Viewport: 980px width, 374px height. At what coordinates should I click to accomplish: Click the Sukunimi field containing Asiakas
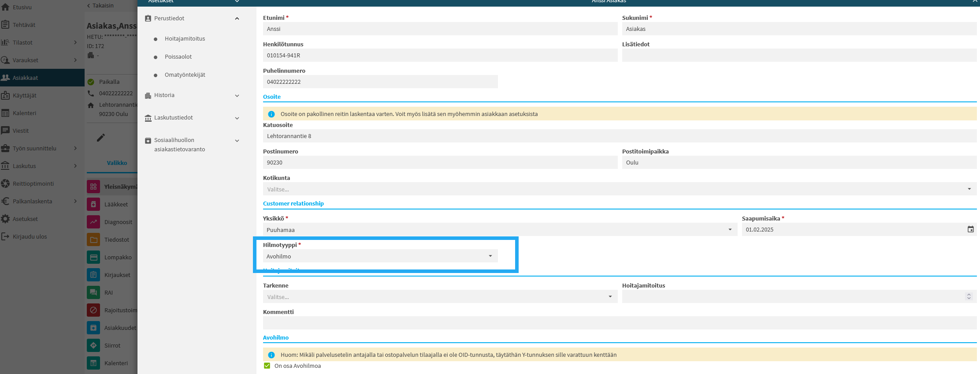[799, 29]
